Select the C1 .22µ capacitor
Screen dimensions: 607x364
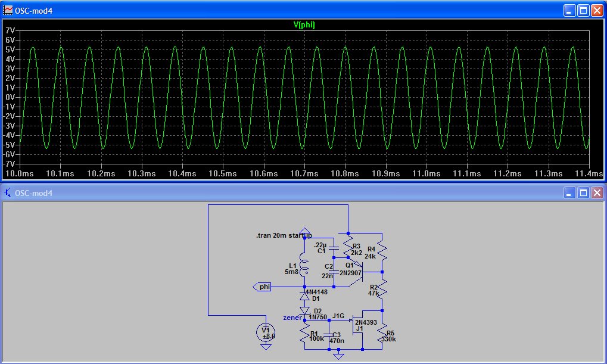[x=334, y=247]
